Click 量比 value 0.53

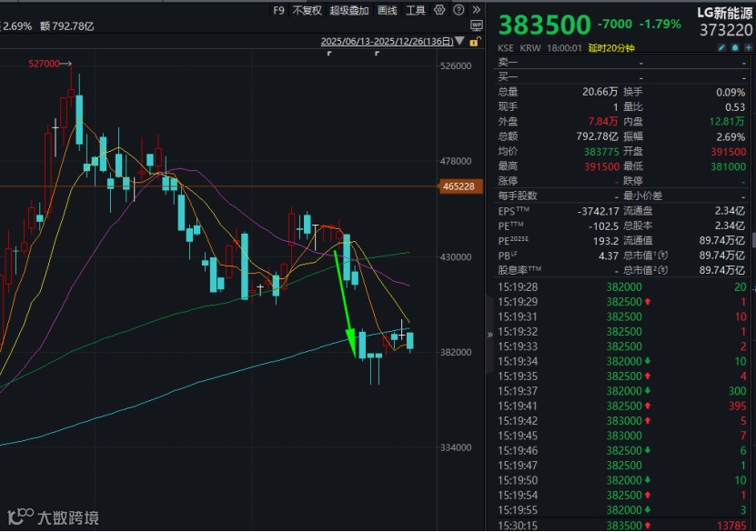pos(735,107)
